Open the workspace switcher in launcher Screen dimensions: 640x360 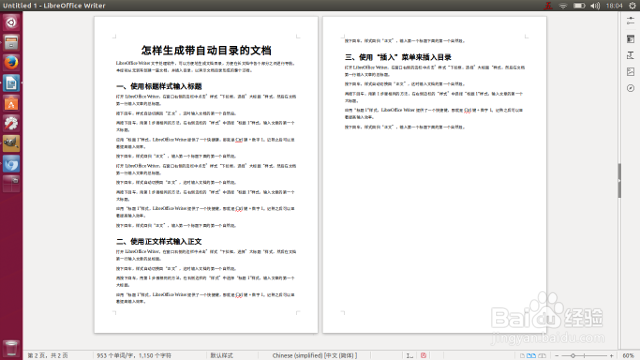pos(11,184)
